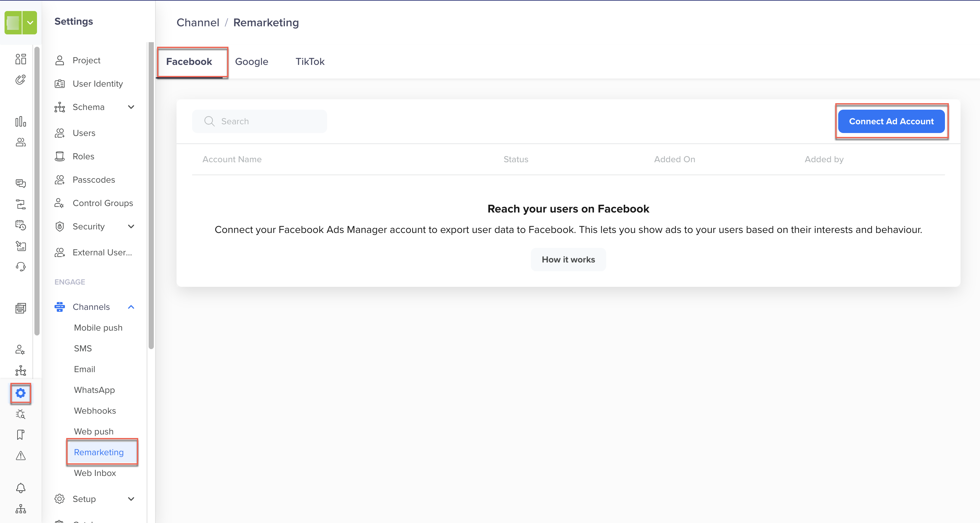Screen dimensions: 980x523
Task: Click the Search input field
Action: click(260, 121)
